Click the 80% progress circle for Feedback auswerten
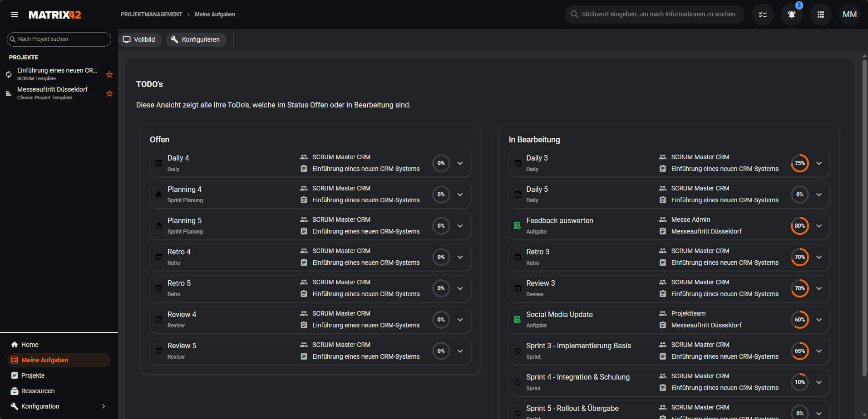Screen dimensions: 868x419 pos(799,226)
